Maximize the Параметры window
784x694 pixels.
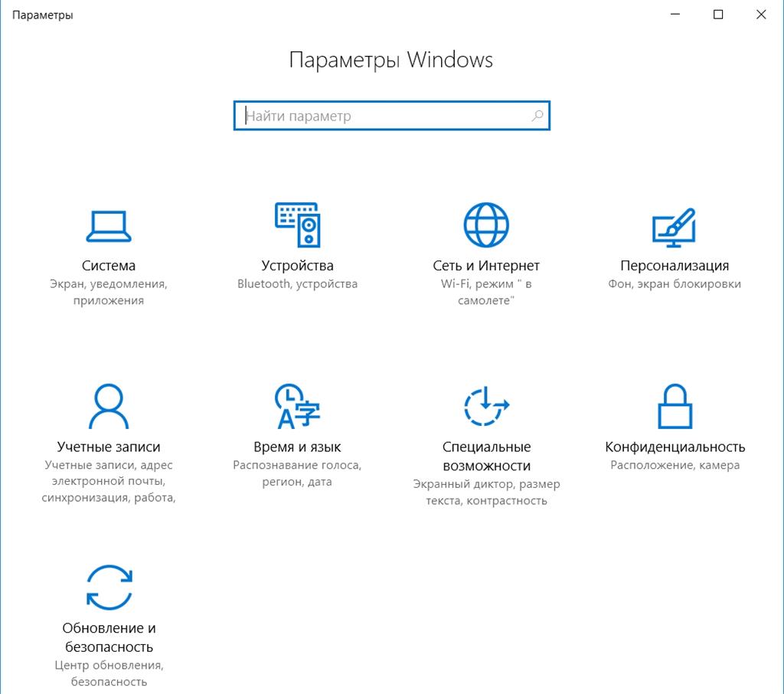click(x=718, y=15)
